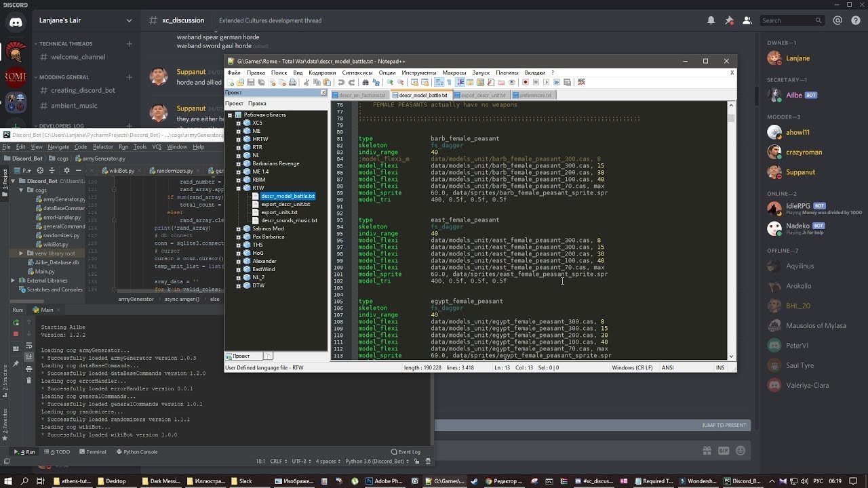Open the Terminal tool window in PyCharm

(92, 452)
